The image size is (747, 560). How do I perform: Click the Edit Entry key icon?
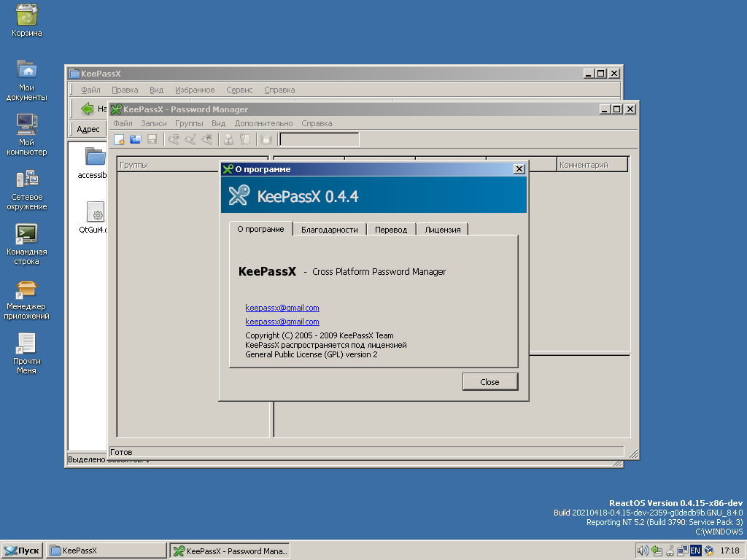[190, 139]
